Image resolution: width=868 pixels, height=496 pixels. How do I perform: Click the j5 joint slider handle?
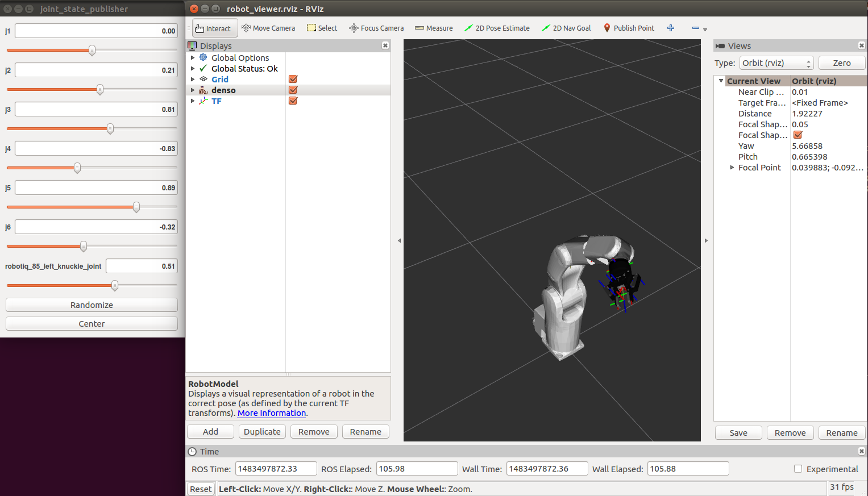(136, 207)
